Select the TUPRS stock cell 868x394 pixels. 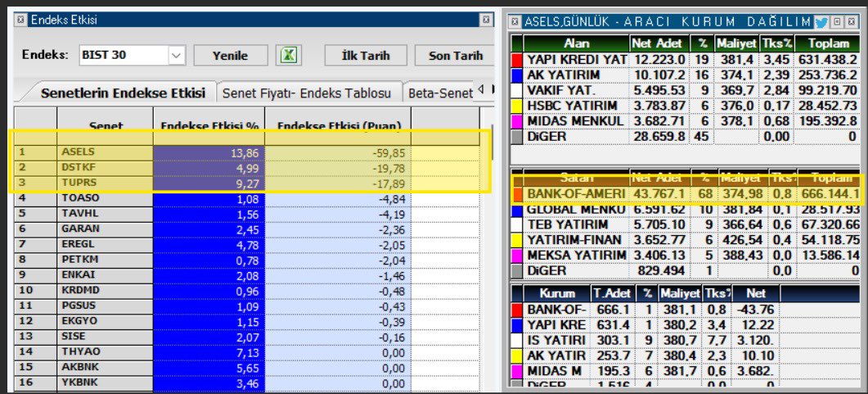pos(106,183)
